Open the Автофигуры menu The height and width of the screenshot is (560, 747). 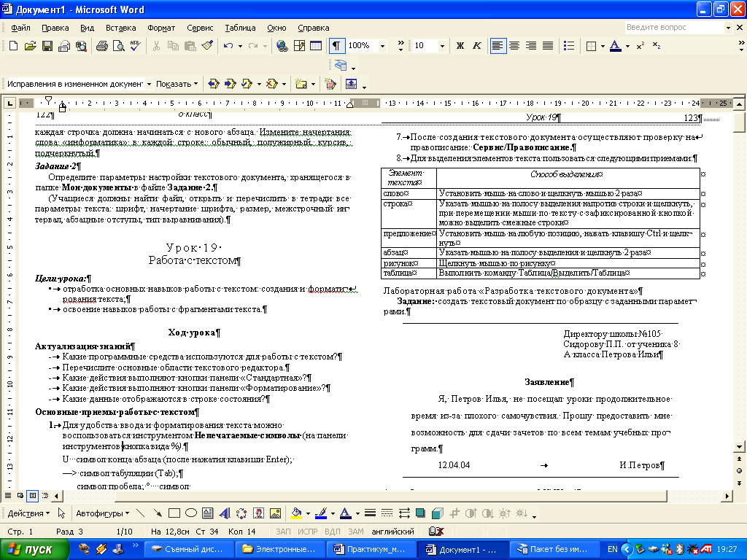point(102,513)
